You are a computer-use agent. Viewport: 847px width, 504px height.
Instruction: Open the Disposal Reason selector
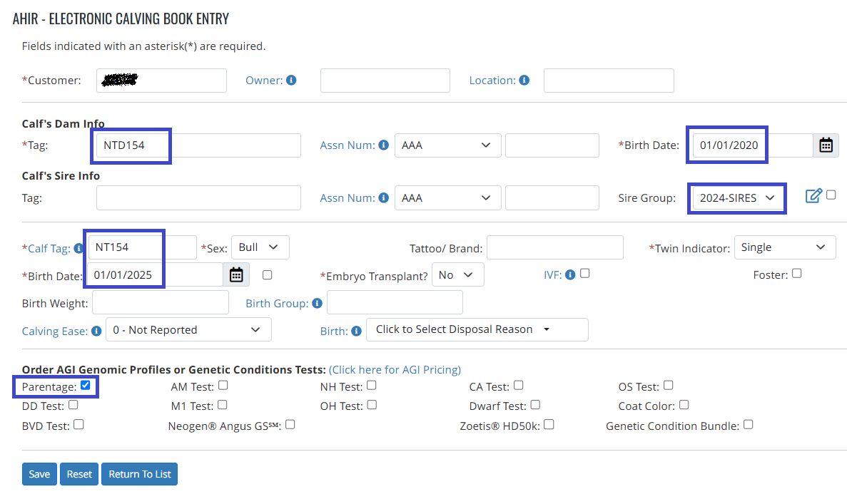(x=477, y=330)
